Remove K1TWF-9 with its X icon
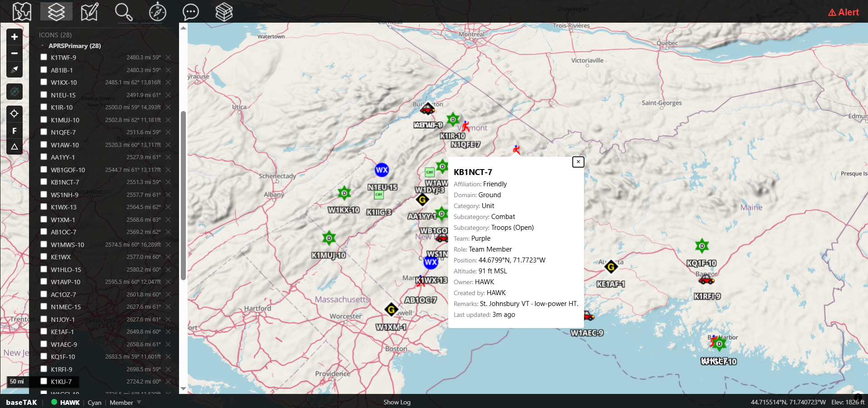Viewport: 868px width, 408px height. [x=168, y=58]
